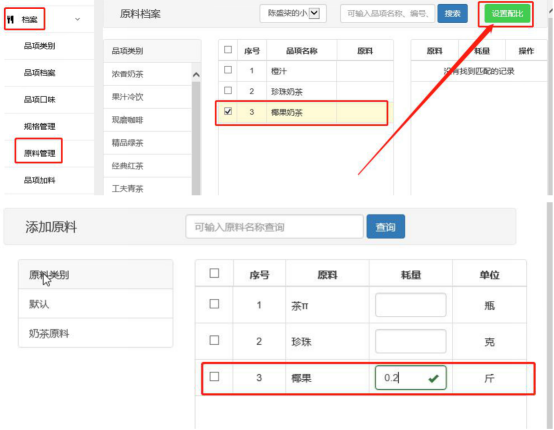Image resolution: width=554 pixels, height=430 pixels.
Task: Select all items via header checkbox in 添加原料
Action: coord(214,273)
